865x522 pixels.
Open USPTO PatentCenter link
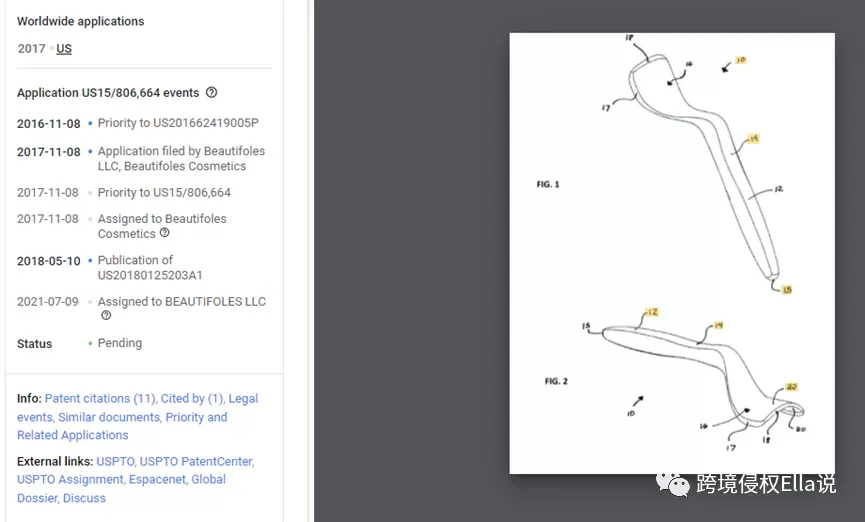point(196,461)
